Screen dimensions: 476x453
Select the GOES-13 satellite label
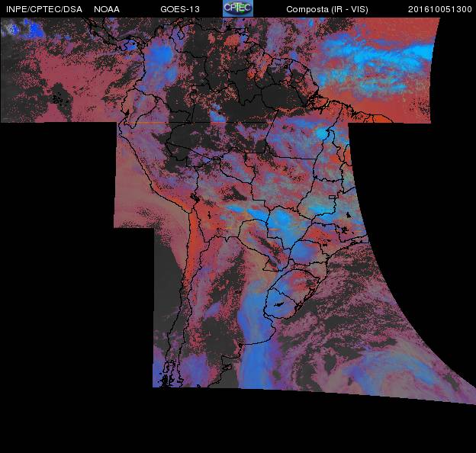click(x=180, y=9)
